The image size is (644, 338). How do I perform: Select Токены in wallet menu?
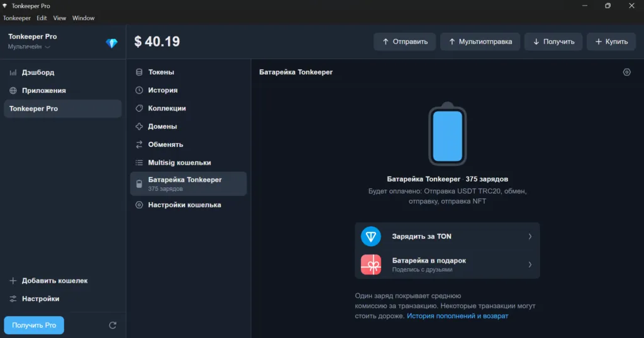[161, 72]
